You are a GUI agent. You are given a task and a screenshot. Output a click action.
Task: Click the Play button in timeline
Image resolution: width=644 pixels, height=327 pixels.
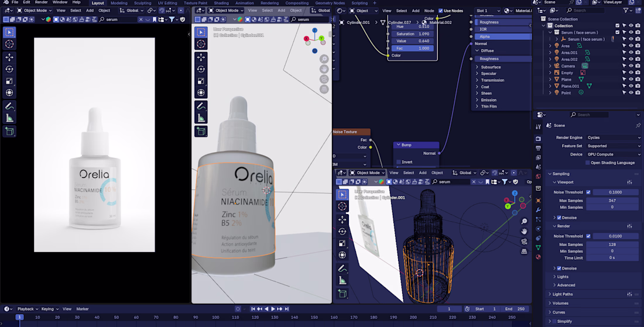(273, 309)
